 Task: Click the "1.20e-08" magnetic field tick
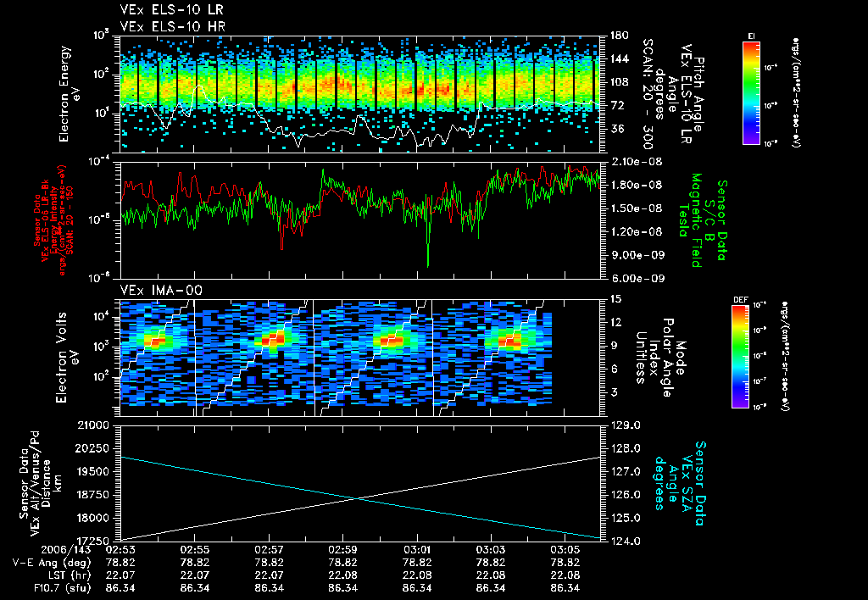[636, 231]
